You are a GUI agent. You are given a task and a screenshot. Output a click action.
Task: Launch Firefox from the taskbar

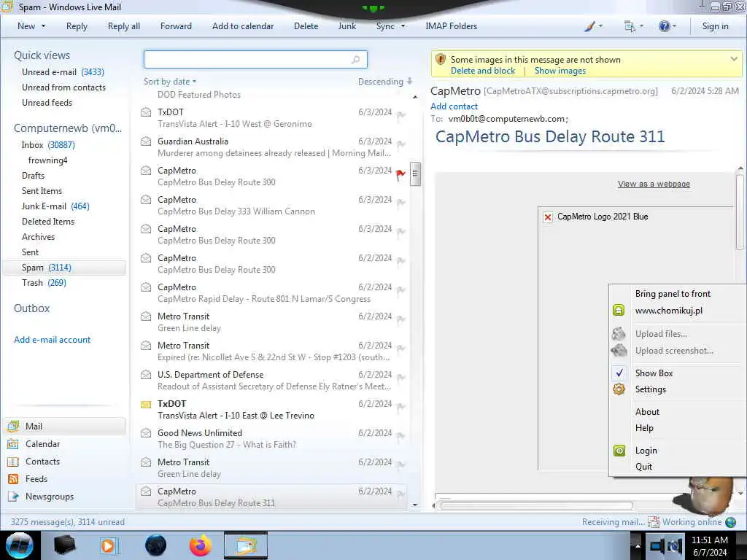pos(201,545)
